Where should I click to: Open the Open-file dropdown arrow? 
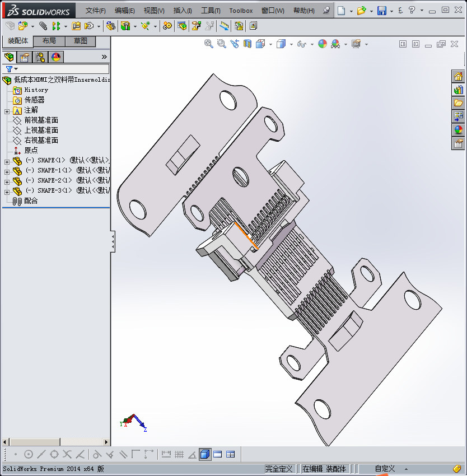tap(371, 11)
